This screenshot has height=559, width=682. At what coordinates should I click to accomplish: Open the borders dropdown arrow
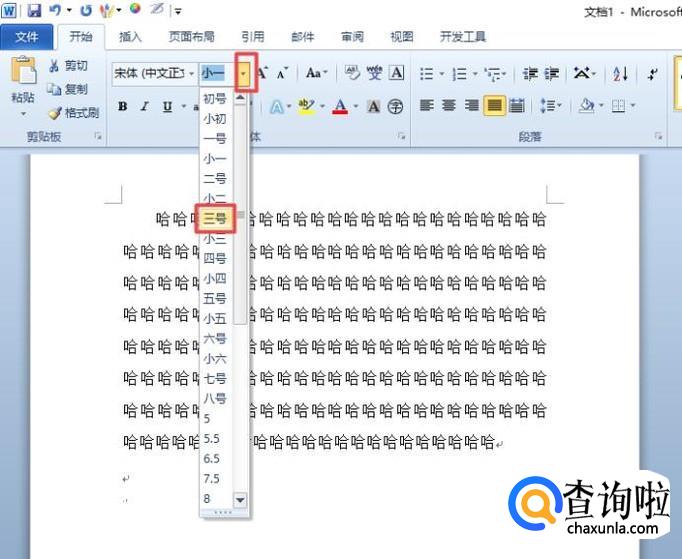[633, 106]
